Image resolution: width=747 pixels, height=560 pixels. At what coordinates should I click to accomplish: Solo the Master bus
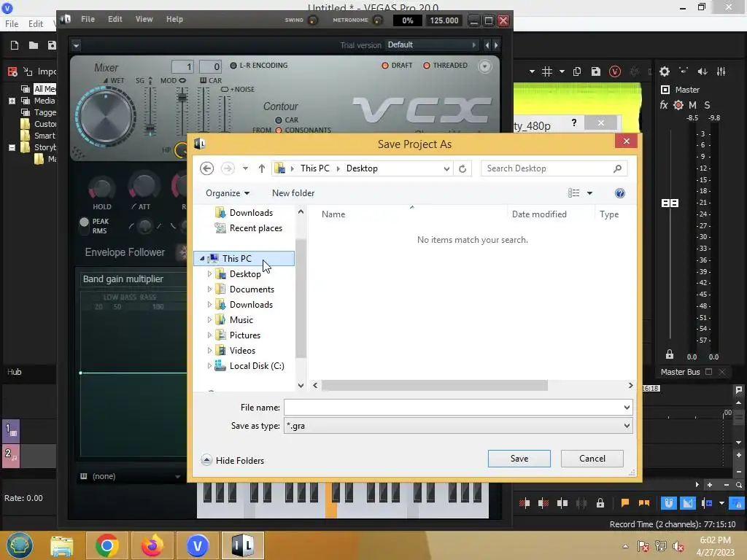(707, 105)
